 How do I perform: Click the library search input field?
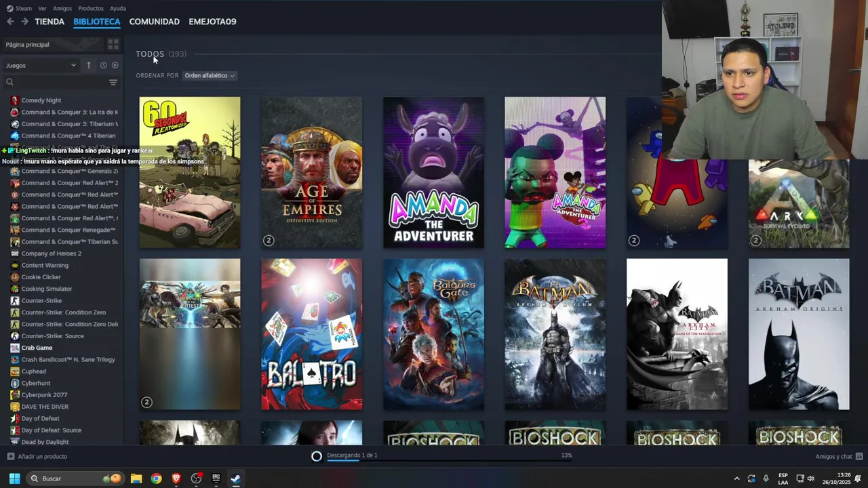click(61, 82)
